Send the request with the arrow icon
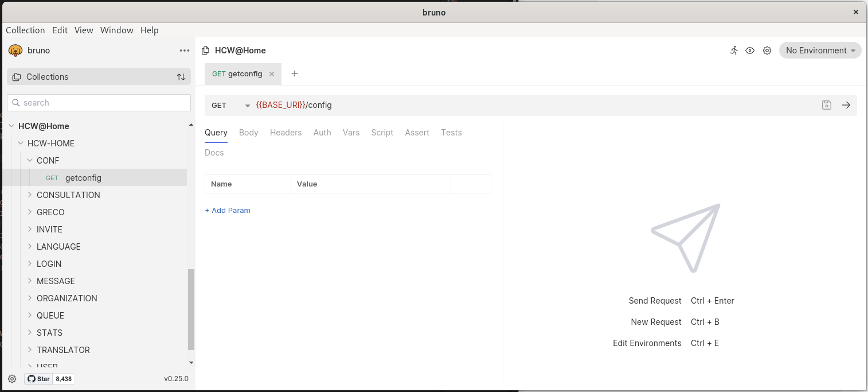This screenshot has height=392, width=868. [x=846, y=105]
